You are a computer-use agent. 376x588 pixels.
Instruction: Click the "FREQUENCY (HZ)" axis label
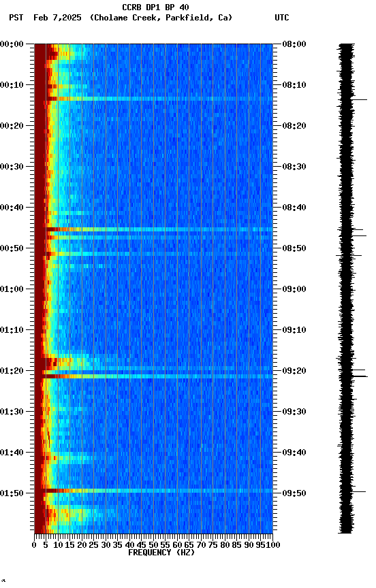[161, 553]
